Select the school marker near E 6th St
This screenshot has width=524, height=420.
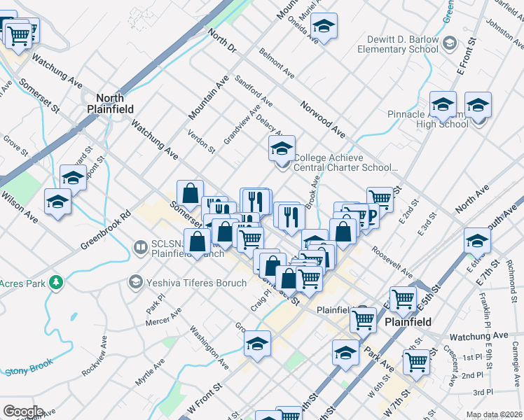click(x=477, y=243)
